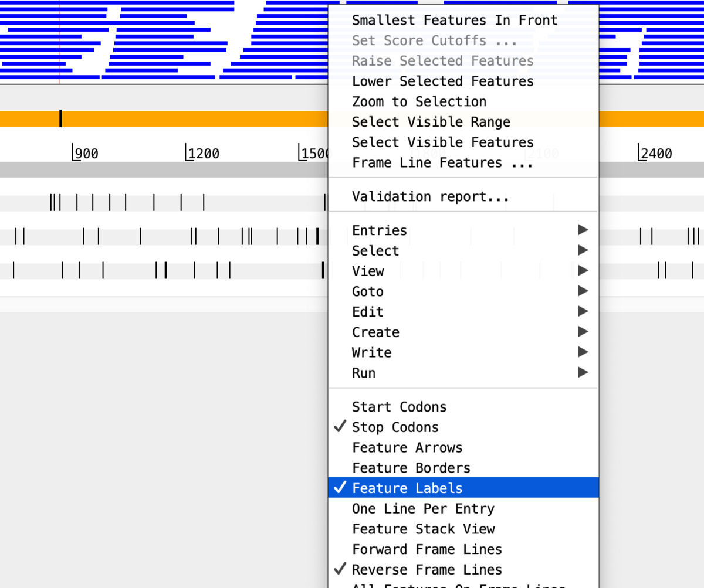Expand the Write submenu

point(463,352)
